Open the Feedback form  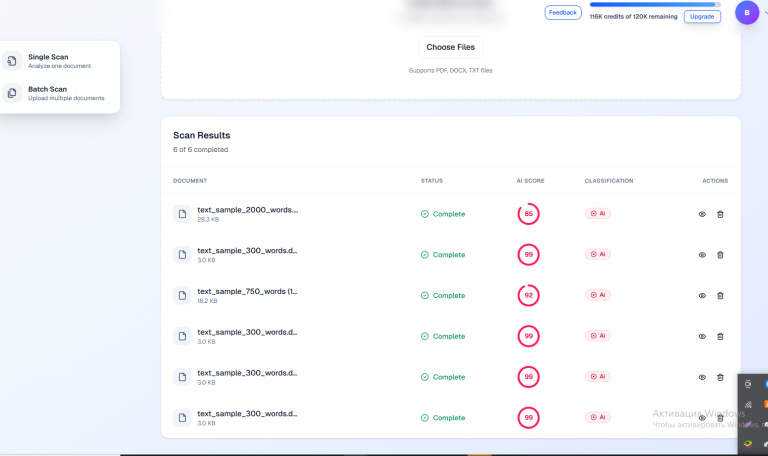pyautogui.click(x=563, y=13)
